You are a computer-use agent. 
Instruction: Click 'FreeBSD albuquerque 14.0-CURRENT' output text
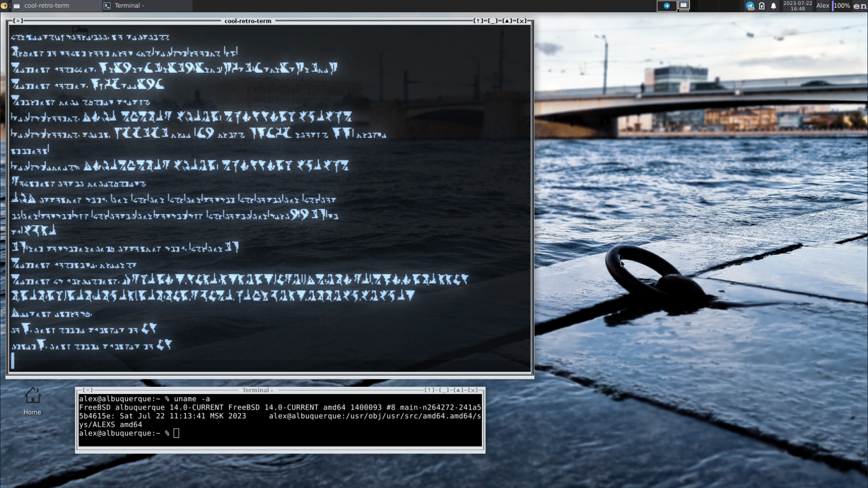[151, 407]
